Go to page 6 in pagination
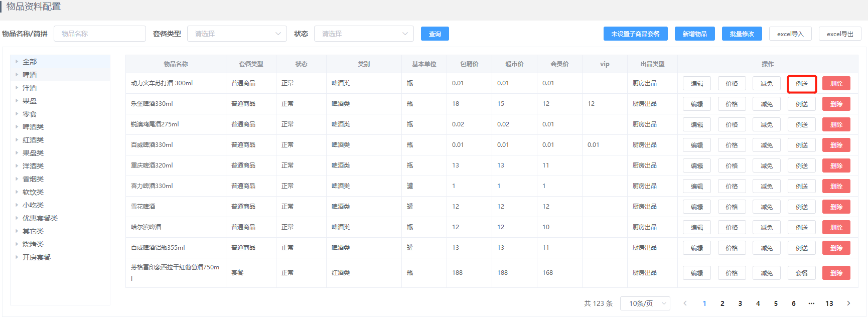The height and width of the screenshot is (331, 868). point(794,303)
